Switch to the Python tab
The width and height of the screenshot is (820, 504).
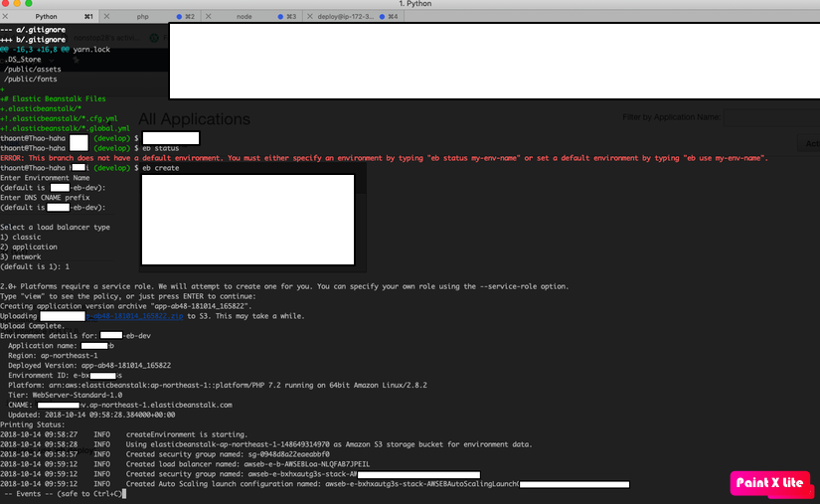coord(46,17)
